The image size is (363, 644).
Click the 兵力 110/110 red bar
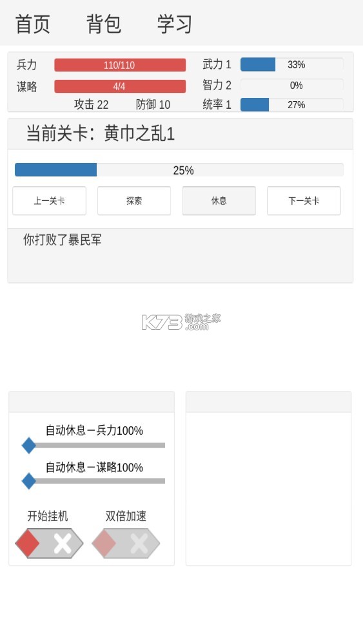click(120, 65)
